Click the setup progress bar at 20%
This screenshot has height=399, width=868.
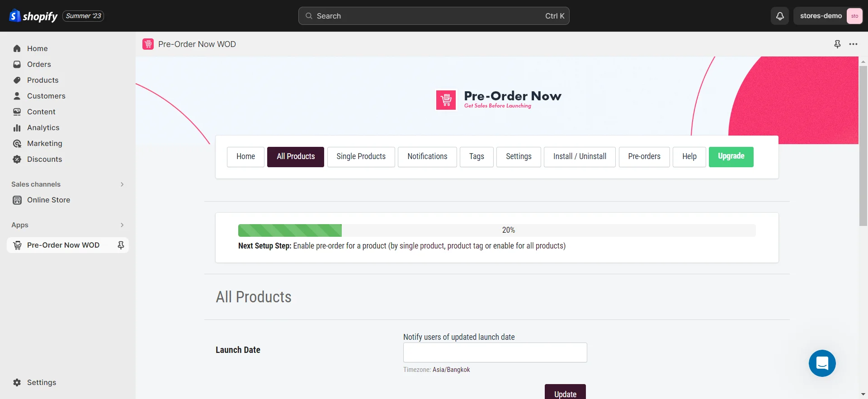[497, 230]
